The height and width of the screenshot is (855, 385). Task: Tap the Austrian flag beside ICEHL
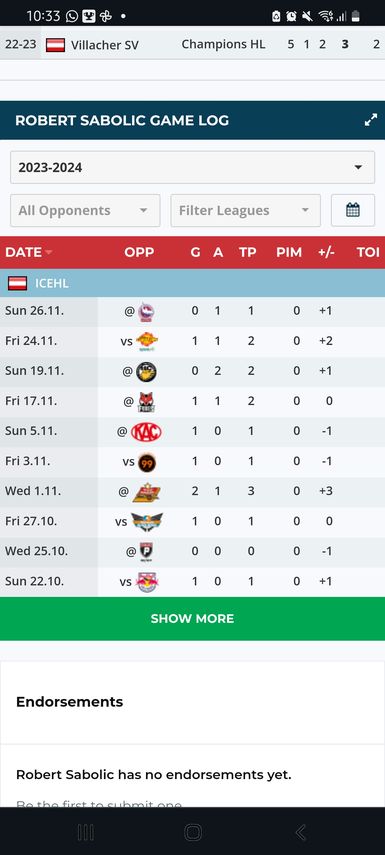pyautogui.click(x=17, y=283)
